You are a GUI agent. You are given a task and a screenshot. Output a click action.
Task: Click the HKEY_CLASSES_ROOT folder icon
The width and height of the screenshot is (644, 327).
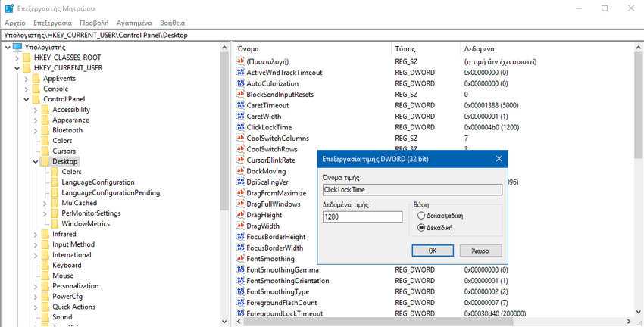(x=27, y=58)
